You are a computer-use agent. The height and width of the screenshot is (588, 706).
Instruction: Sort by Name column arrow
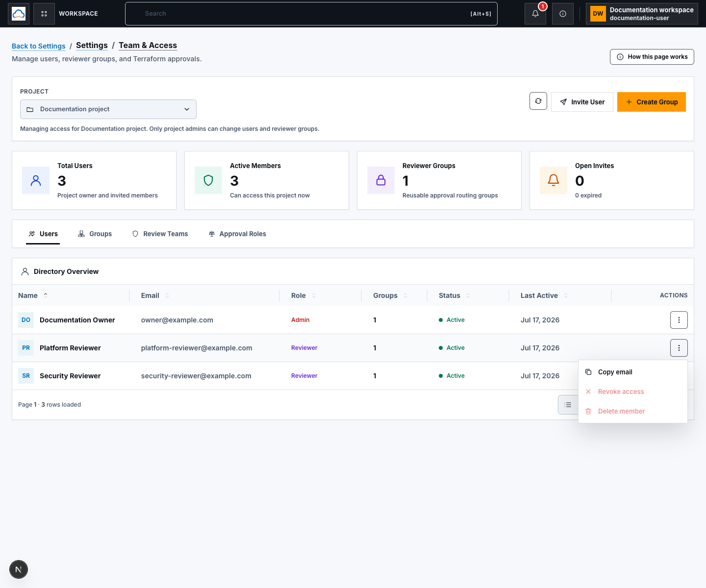click(x=46, y=295)
